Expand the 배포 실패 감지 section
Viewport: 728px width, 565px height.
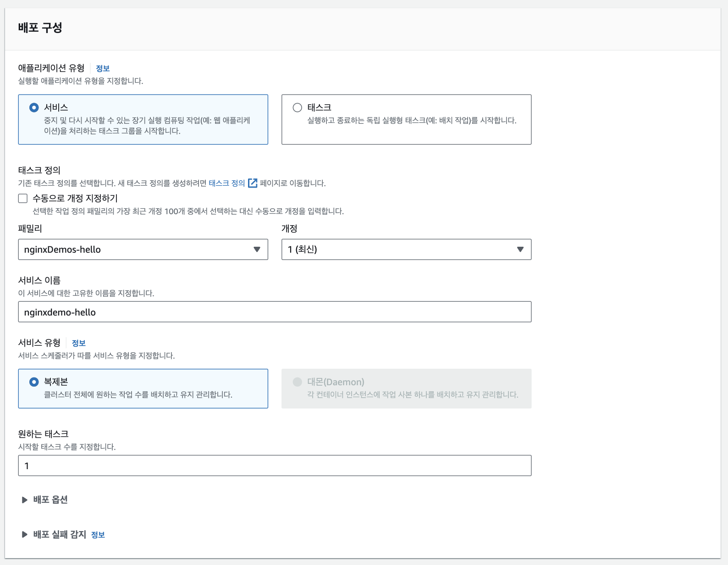click(x=60, y=535)
